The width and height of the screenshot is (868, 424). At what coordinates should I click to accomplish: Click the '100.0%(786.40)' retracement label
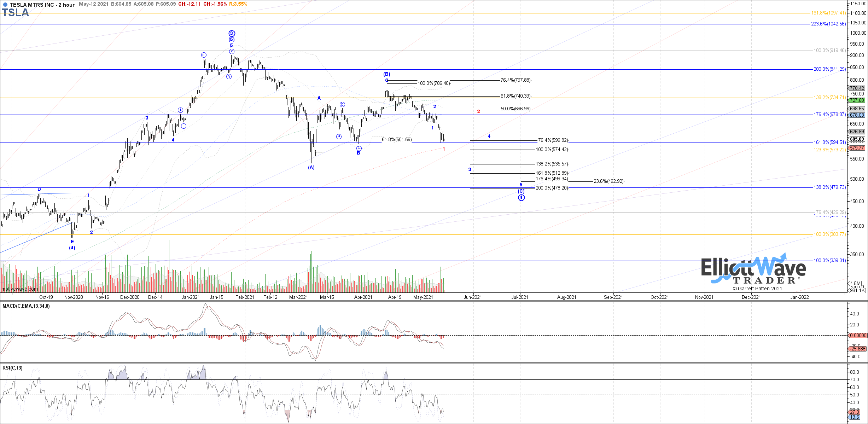tap(434, 83)
